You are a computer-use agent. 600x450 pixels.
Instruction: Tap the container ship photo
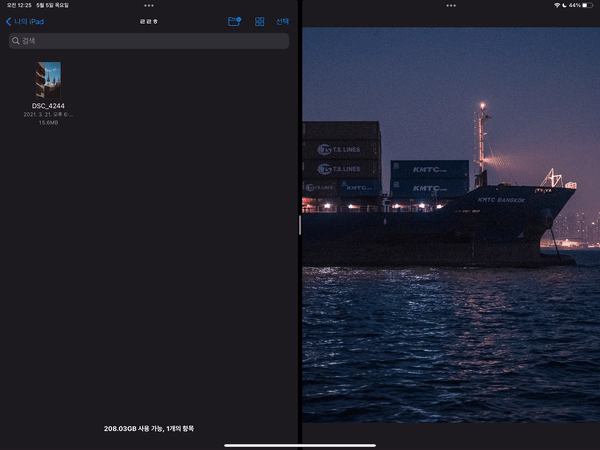coord(451,225)
